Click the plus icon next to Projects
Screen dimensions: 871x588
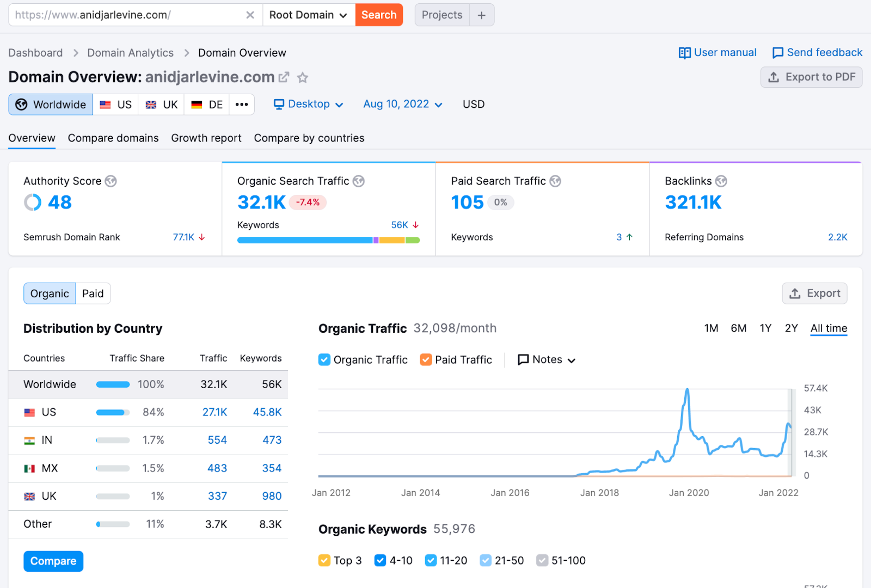pyautogui.click(x=481, y=15)
